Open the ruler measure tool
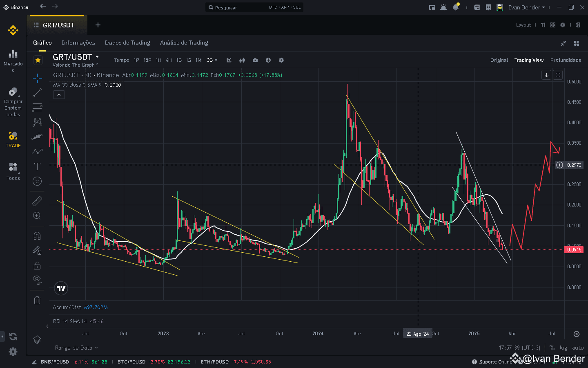The image size is (588, 368). pyautogui.click(x=37, y=201)
